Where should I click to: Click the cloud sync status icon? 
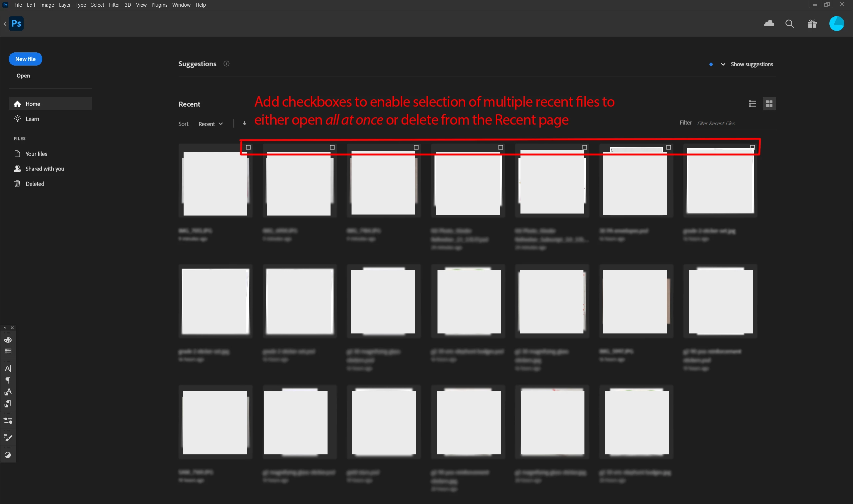click(769, 23)
